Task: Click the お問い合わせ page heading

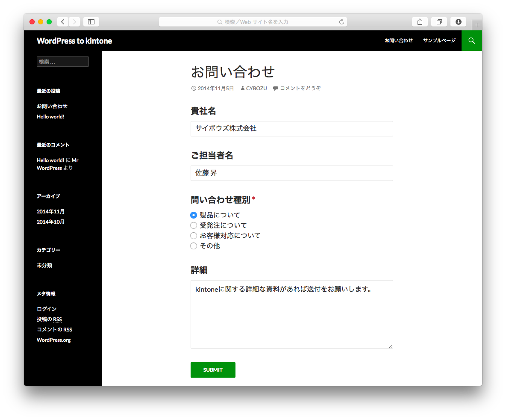Action: tap(232, 72)
